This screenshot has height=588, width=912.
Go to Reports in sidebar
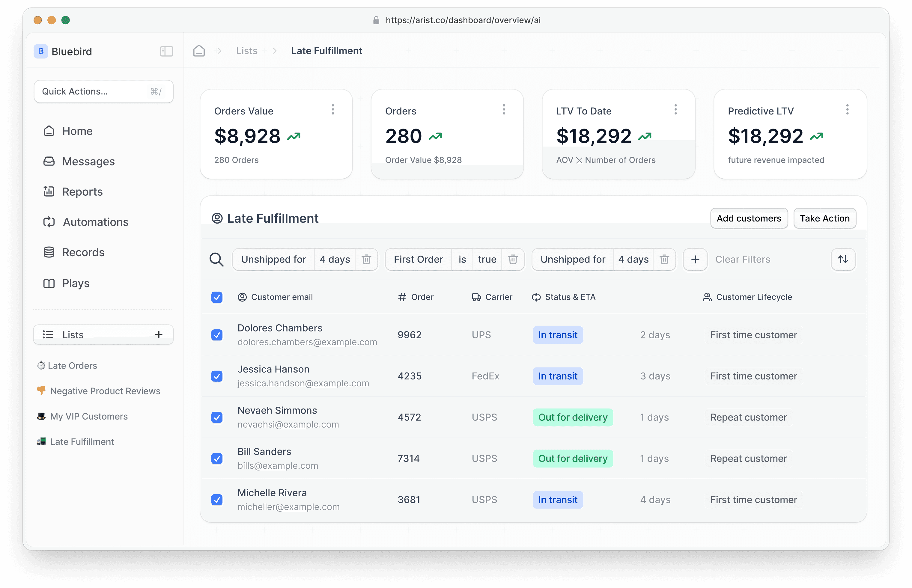tap(82, 192)
